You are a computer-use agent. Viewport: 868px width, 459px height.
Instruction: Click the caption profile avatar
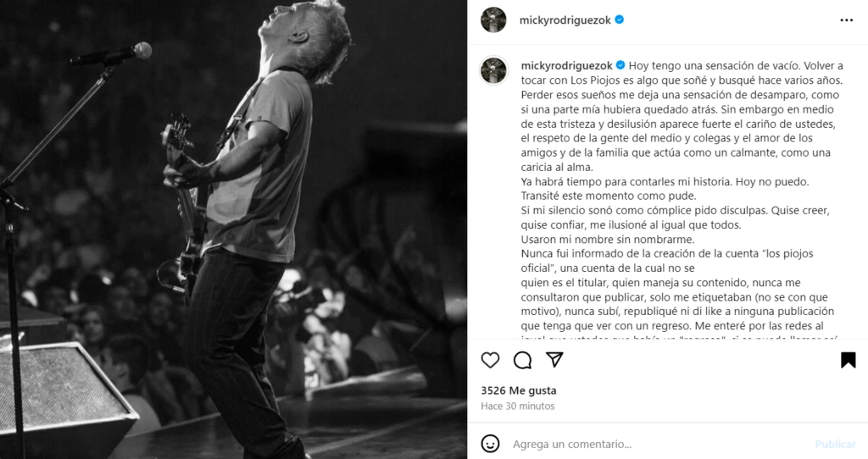(x=493, y=71)
